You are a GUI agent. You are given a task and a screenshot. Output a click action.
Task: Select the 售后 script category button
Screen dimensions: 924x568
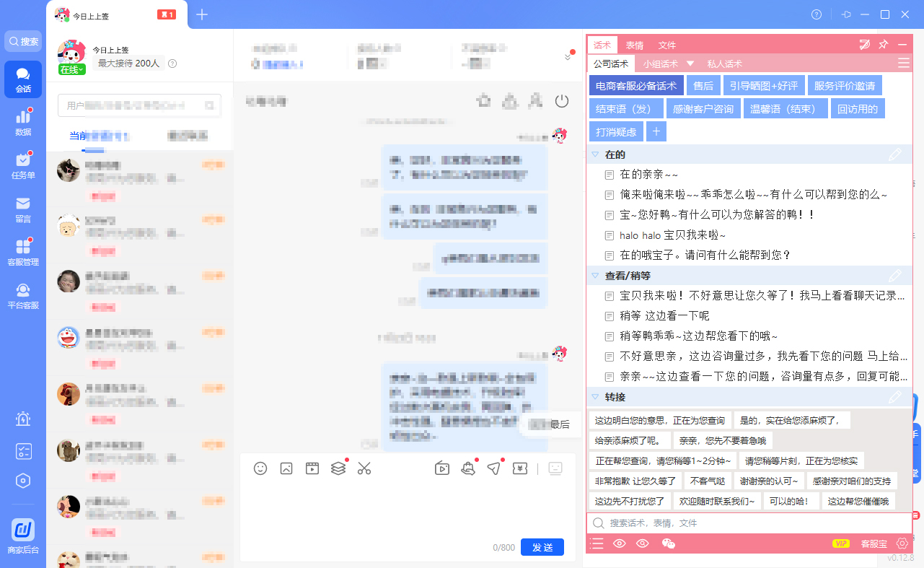click(703, 86)
